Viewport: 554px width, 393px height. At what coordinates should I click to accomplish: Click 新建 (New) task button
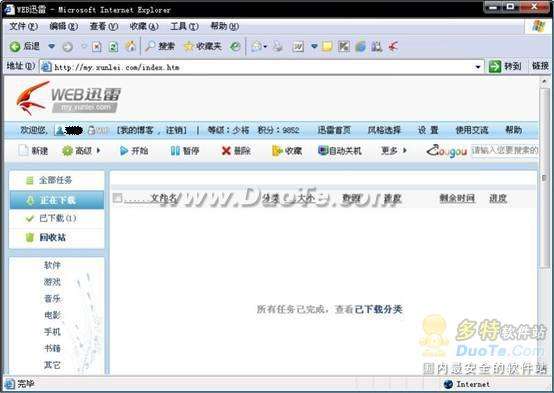click(34, 151)
